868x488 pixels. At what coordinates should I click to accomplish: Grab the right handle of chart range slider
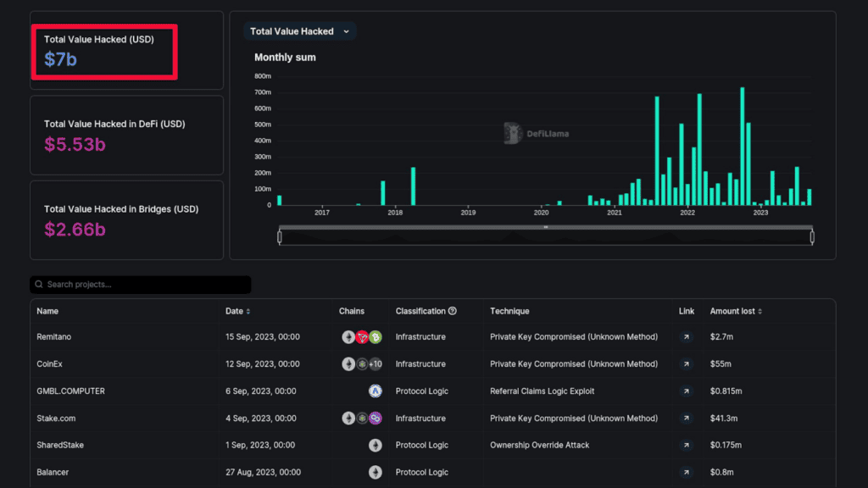tap(812, 237)
